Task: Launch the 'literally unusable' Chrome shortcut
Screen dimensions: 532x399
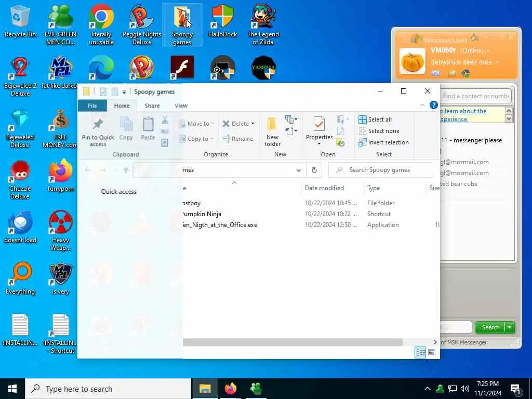Action: [x=101, y=25]
